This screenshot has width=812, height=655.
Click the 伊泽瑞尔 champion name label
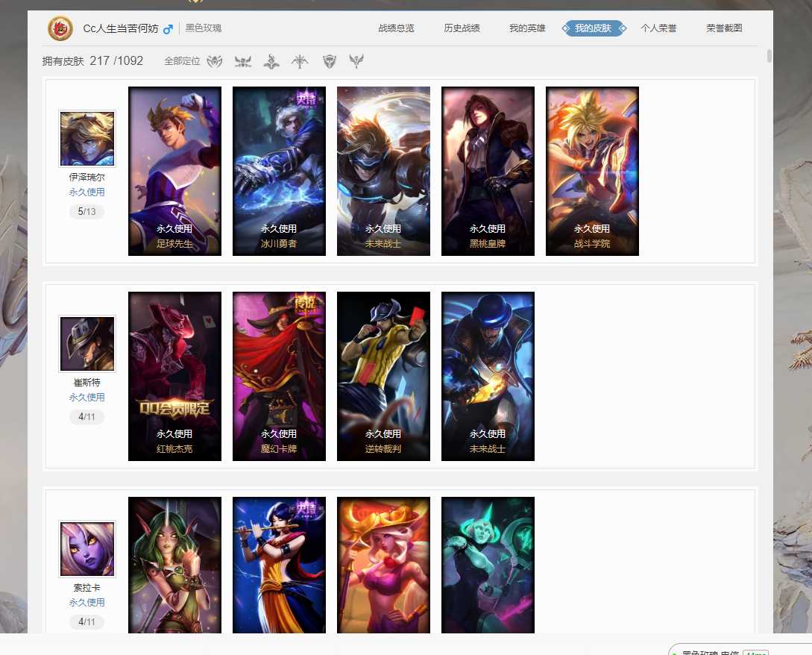click(87, 178)
